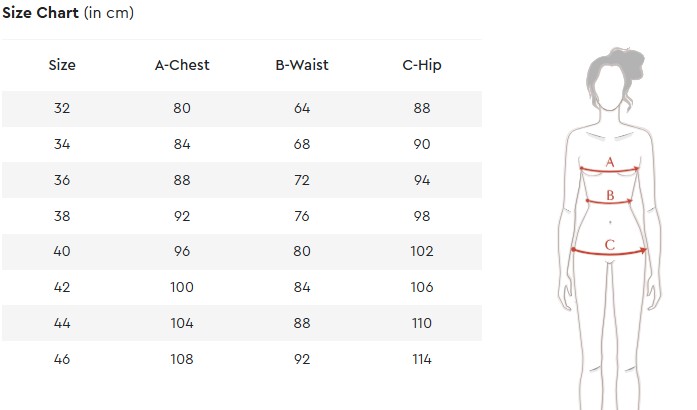697x410 pixels.
Task: Select the "Size" column header
Action: [62, 66]
